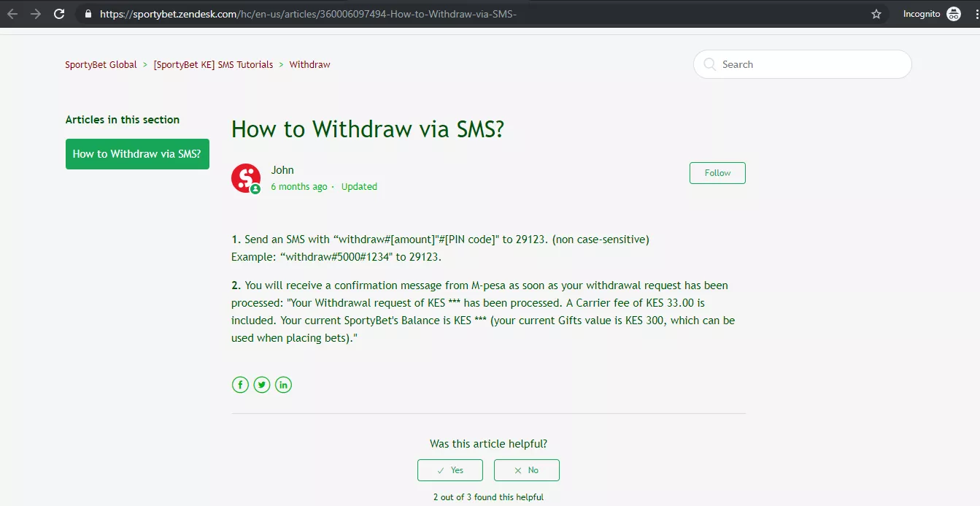Screen dimensions: 980x506
Task: Open the Incognito profile icon
Action: coord(954,13)
